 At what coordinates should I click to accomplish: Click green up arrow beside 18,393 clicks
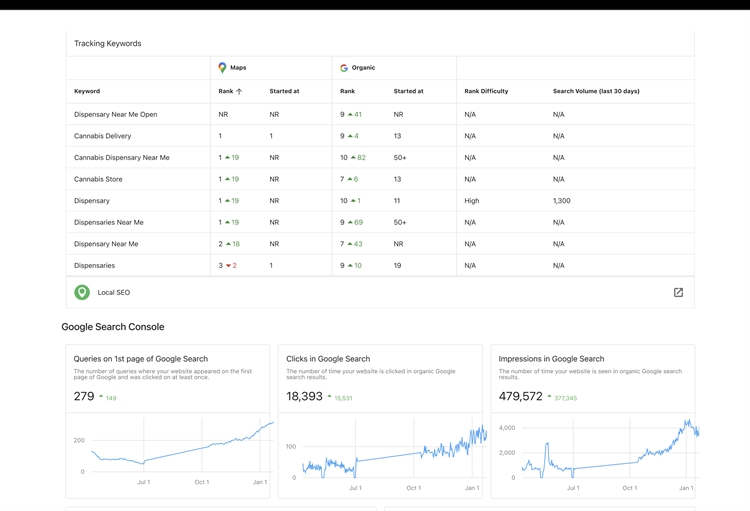(330, 397)
